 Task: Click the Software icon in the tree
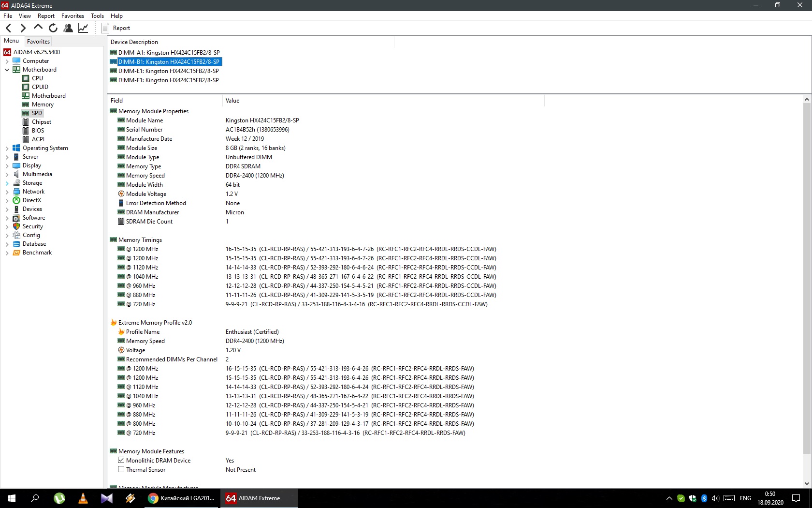pyautogui.click(x=16, y=218)
